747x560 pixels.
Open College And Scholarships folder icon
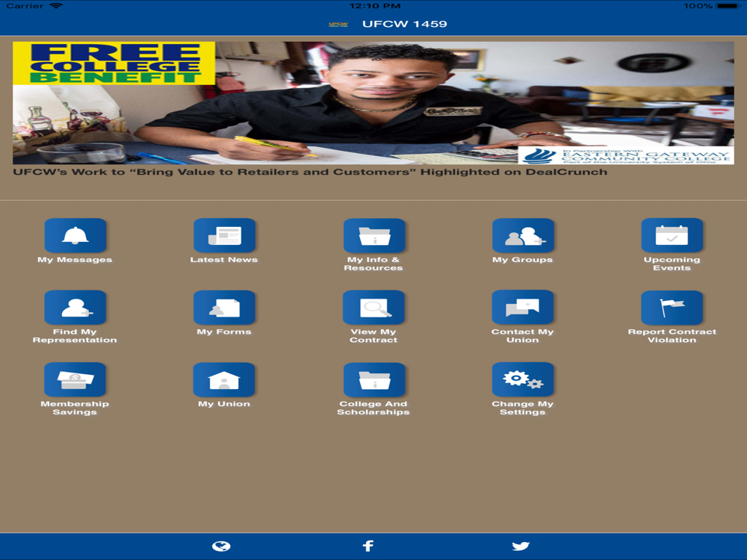[x=374, y=379]
